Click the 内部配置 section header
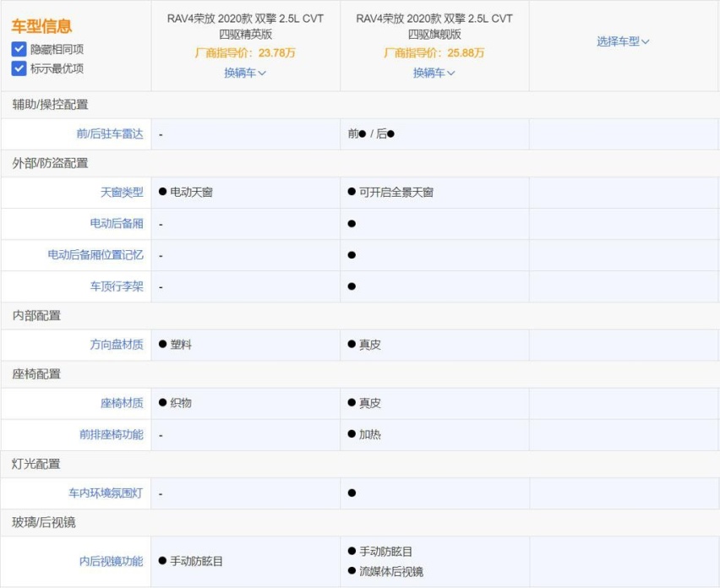This screenshot has width=720, height=588. pos(36,315)
